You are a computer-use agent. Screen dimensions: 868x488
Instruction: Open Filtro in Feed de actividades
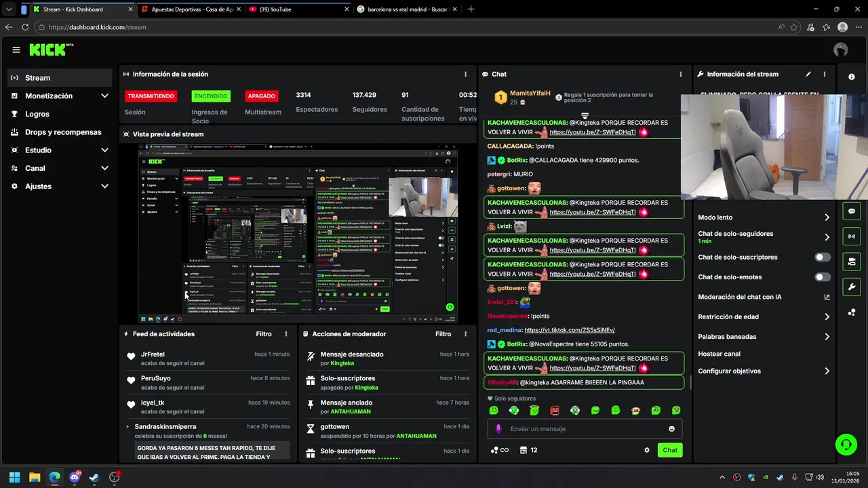point(264,334)
